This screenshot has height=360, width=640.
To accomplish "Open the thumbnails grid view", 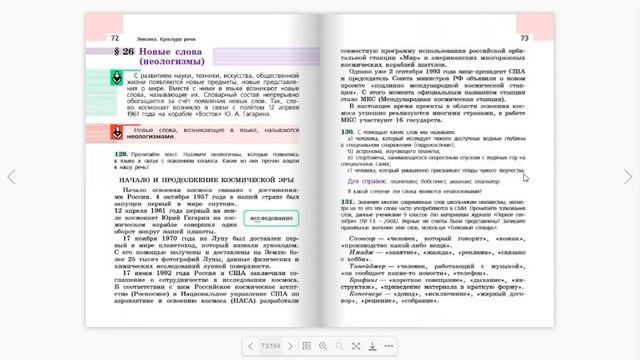I will [x=307, y=346].
